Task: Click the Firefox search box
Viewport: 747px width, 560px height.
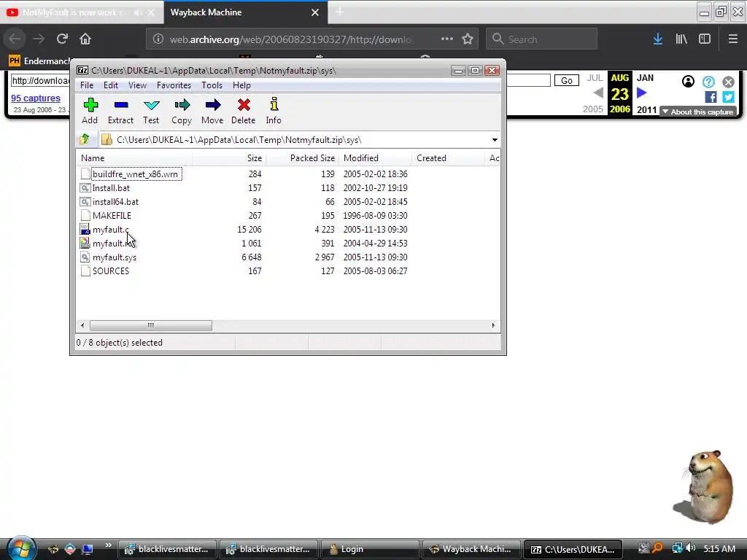Action: point(542,39)
